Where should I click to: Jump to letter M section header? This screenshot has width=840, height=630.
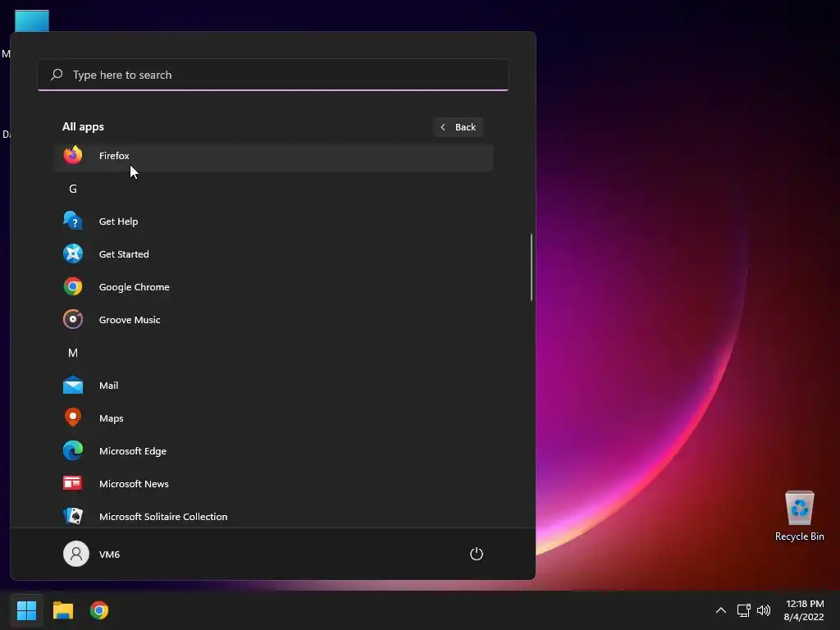tap(73, 353)
